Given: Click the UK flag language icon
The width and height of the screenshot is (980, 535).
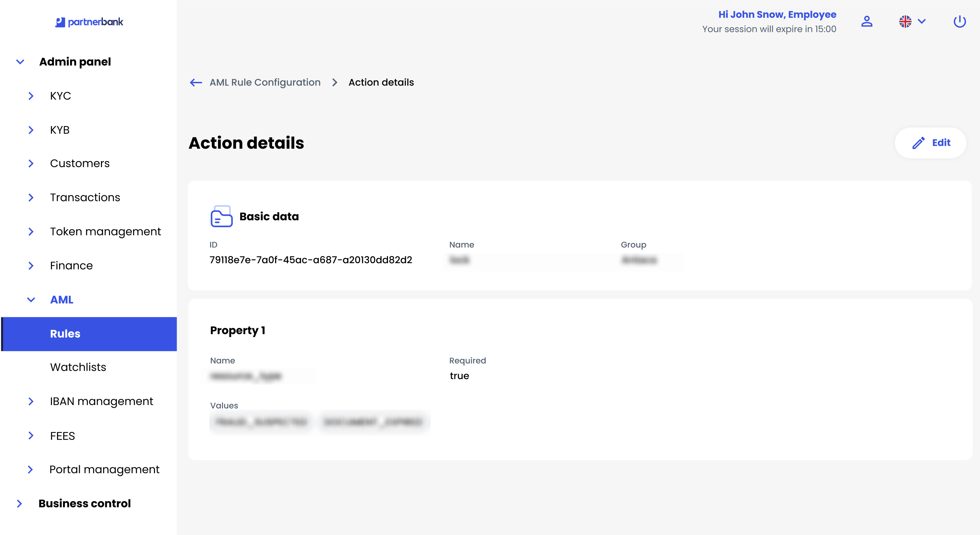Looking at the screenshot, I should click(x=905, y=21).
